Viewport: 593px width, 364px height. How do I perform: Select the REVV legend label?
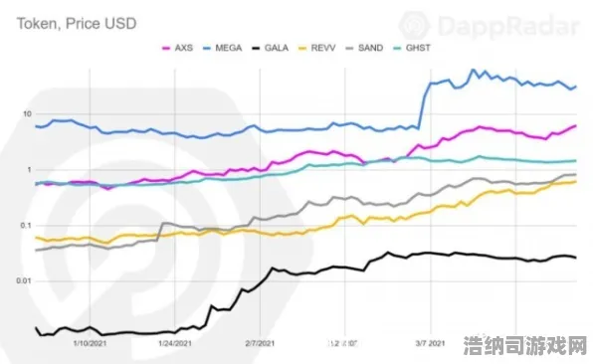point(323,48)
